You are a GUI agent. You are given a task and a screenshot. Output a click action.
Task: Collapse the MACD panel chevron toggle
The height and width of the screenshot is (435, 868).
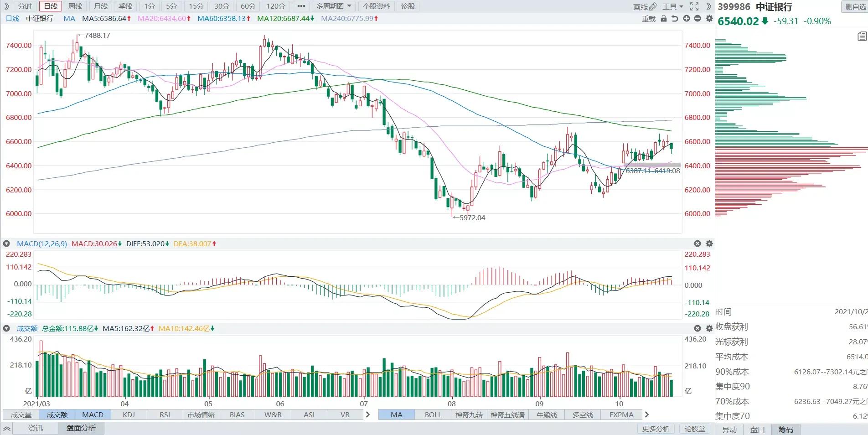[6, 244]
